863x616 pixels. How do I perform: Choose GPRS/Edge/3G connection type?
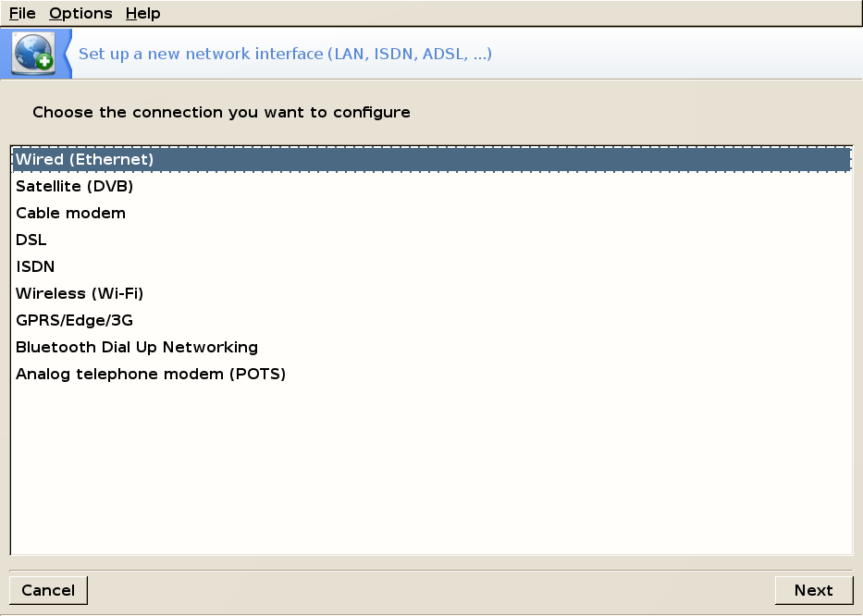coord(431,320)
